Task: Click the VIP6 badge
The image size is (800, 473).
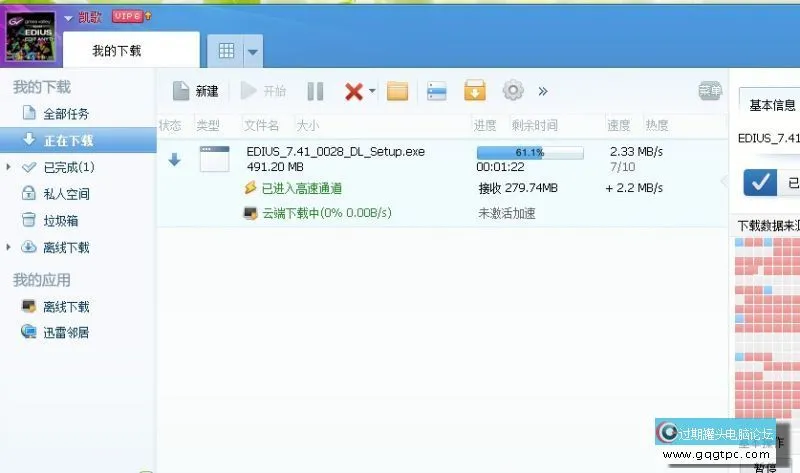Action: (x=127, y=16)
